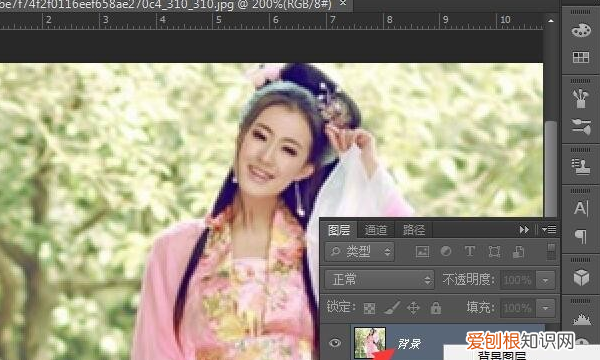Open the Brush Presets panel icon
Viewport: 600px width, 360px height.
click(581, 98)
